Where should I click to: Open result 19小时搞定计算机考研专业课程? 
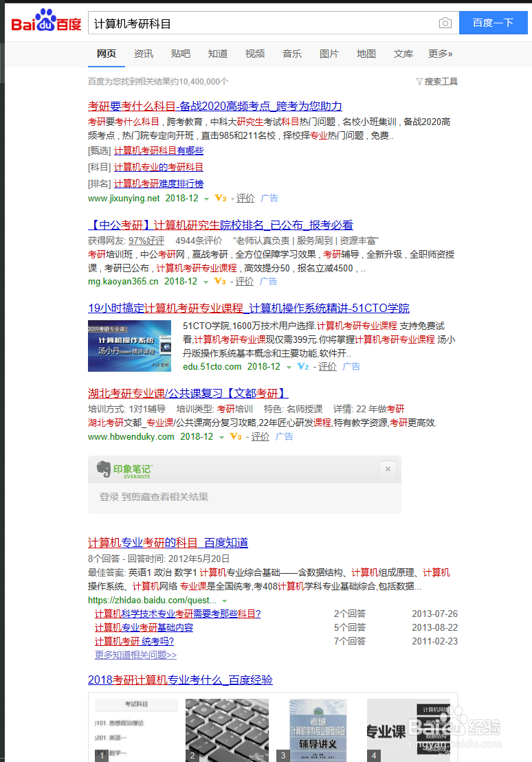coord(249,308)
